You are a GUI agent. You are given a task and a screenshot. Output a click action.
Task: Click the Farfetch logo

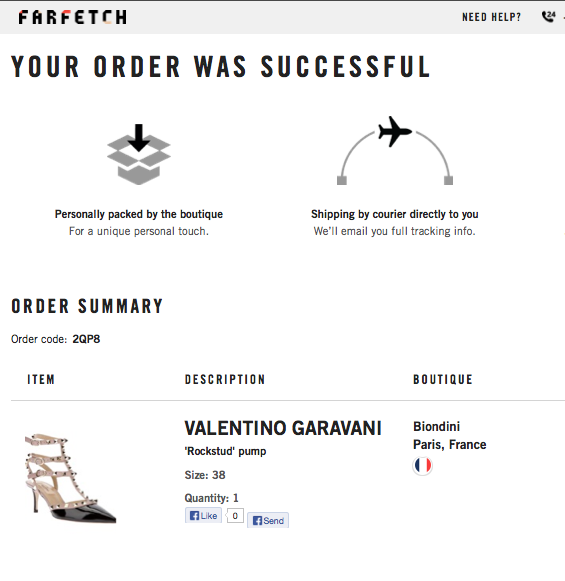click(73, 17)
